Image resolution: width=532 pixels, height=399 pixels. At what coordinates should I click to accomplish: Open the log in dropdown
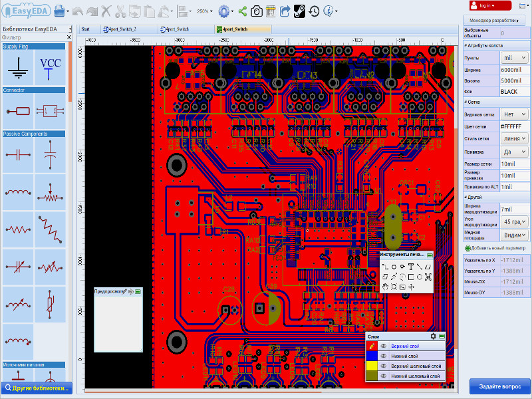(490, 5)
